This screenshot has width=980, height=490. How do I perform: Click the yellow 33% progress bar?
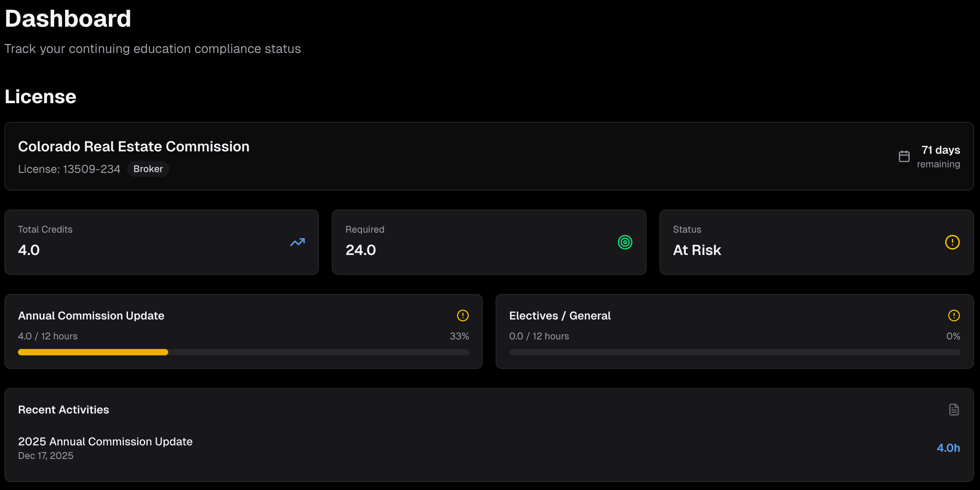click(92, 352)
